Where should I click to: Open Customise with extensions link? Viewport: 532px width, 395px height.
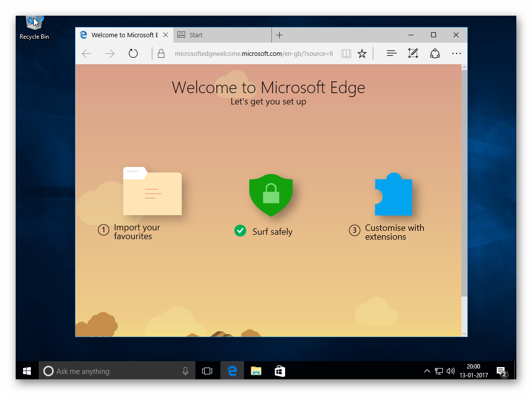click(394, 232)
